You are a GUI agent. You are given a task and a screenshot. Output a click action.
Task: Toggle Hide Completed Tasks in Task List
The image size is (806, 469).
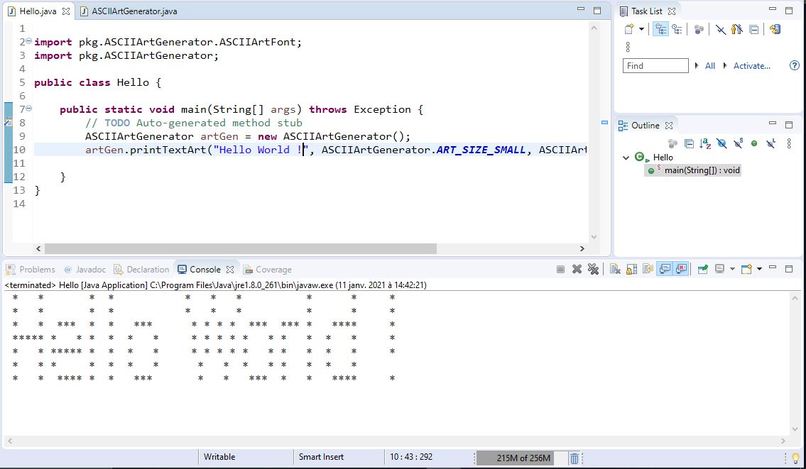click(721, 29)
